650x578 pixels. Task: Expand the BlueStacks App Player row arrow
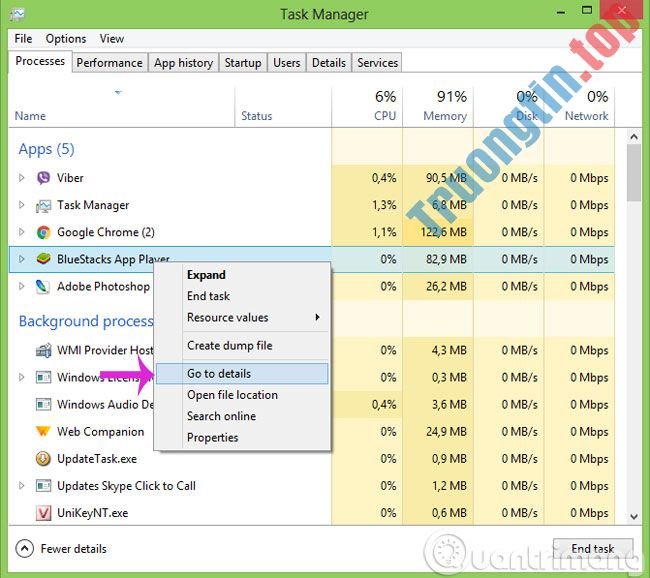click(x=22, y=259)
